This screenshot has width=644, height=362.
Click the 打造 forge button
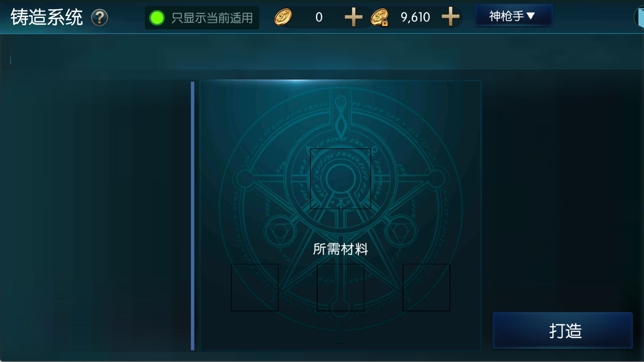563,330
